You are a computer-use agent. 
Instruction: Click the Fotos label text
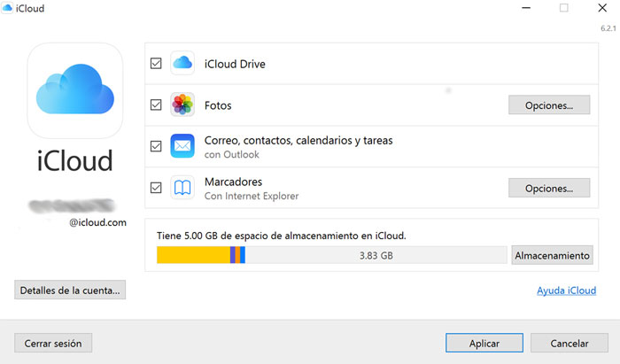coord(218,105)
